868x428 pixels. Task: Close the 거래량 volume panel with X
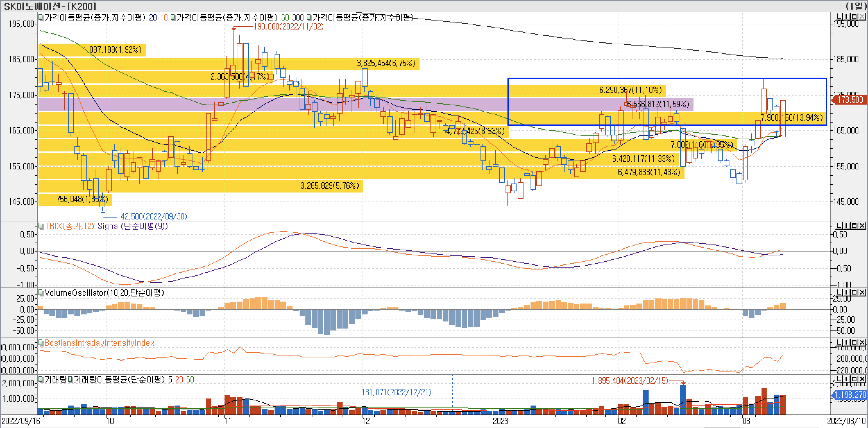(x=862, y=379)
